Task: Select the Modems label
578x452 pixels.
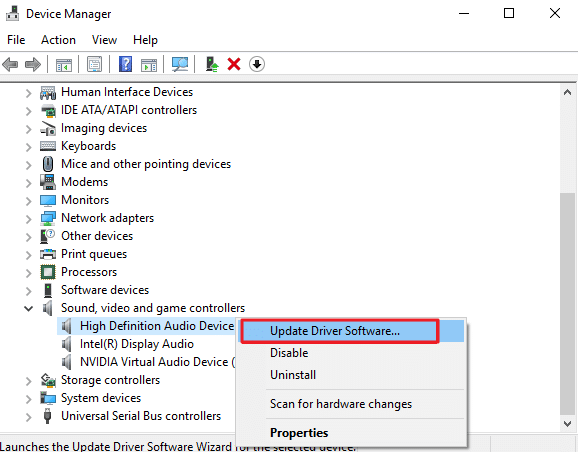Action: click(x=84, y=182)
